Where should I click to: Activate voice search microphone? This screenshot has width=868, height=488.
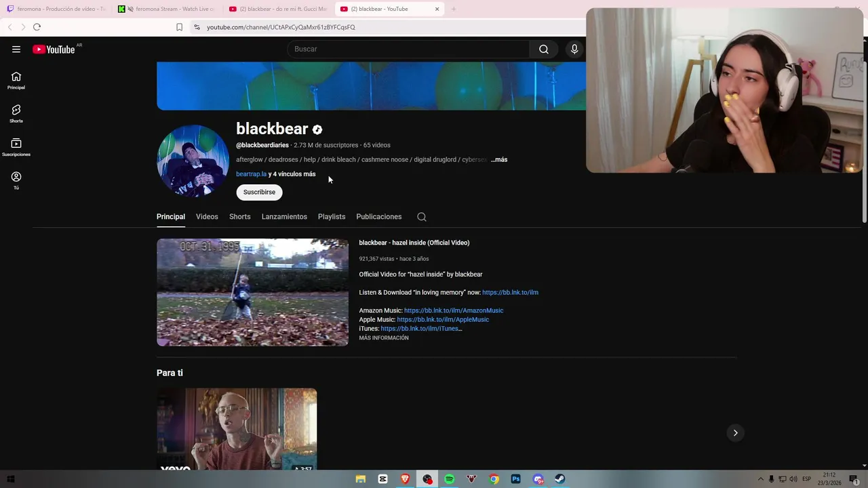pyautogui.click(x=574, y=49)
